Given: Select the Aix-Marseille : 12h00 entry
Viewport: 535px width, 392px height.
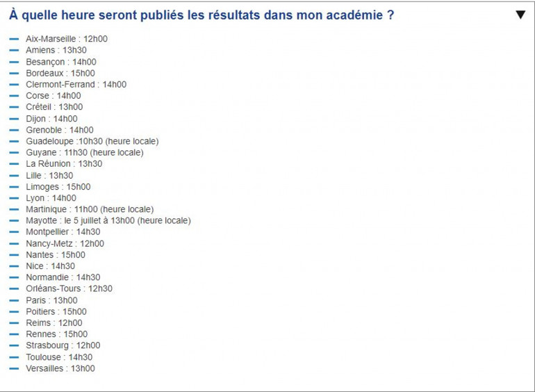Looking at the screenshot, I should click(67, 39).
